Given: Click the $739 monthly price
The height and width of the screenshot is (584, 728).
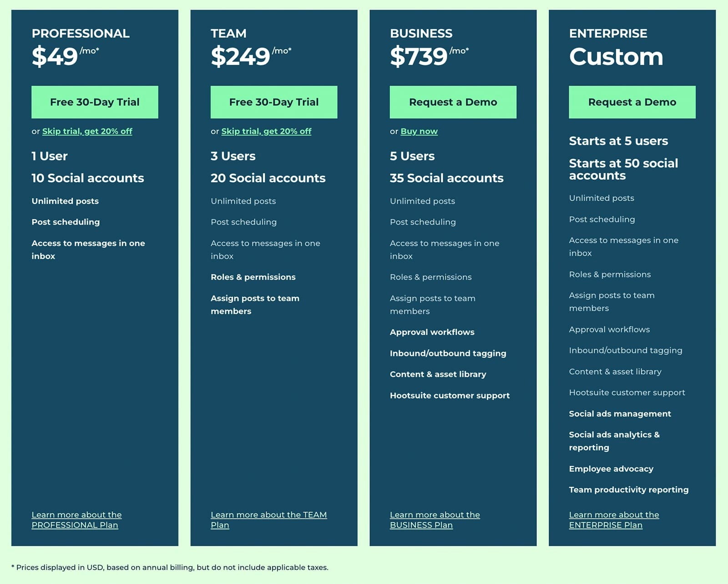Looking at the screenshot, I should 419,56.
